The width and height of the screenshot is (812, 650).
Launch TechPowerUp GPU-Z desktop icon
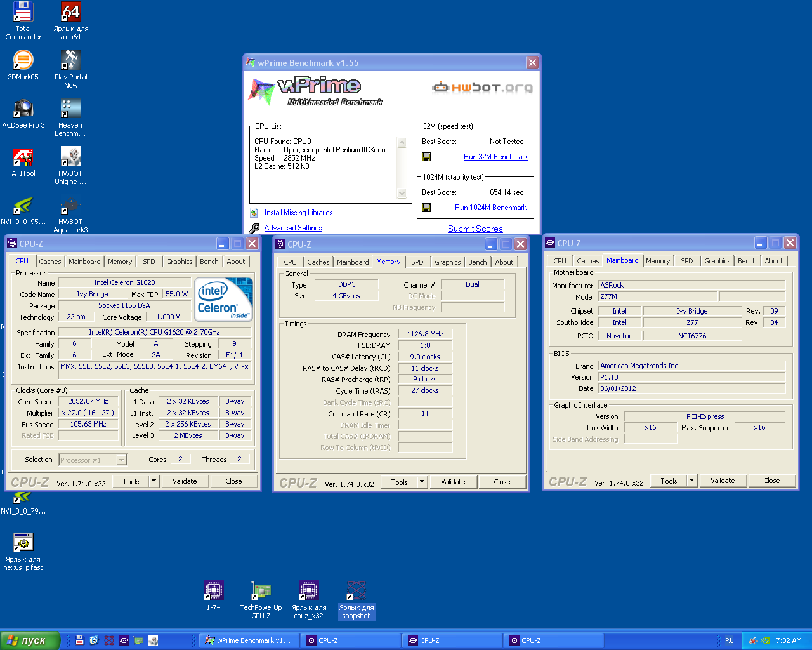(x=261, y=600)
